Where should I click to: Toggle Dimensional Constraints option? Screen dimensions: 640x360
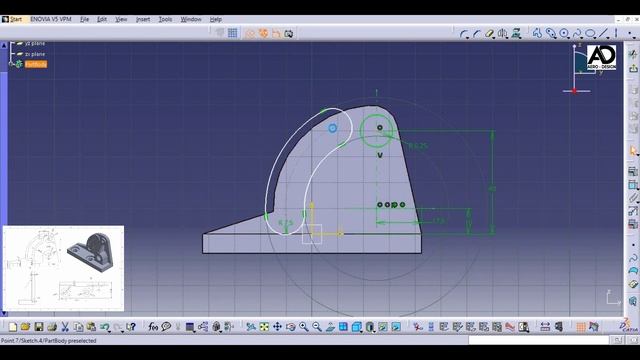pyautogui.click(x=276, y=33)
